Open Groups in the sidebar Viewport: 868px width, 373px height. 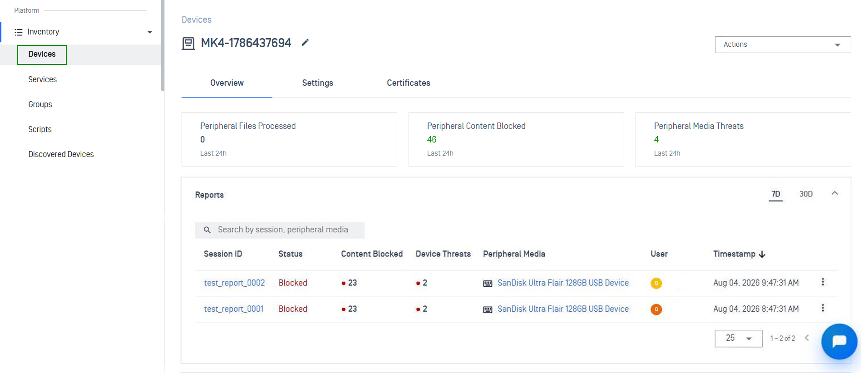[40, 104]
